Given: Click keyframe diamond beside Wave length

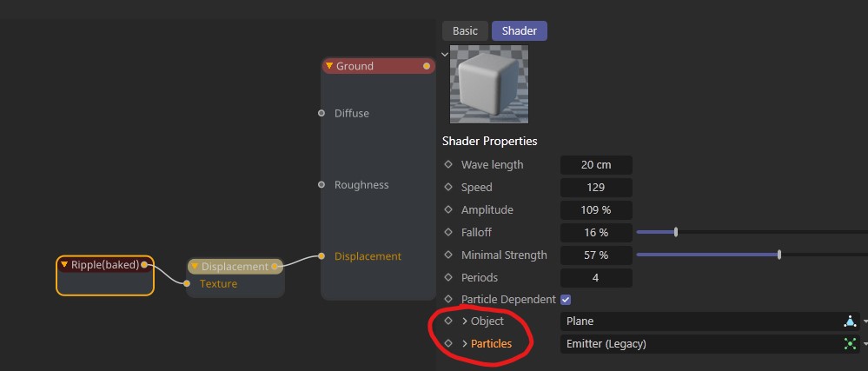Looking at the screenshot, I should (448, 164).
